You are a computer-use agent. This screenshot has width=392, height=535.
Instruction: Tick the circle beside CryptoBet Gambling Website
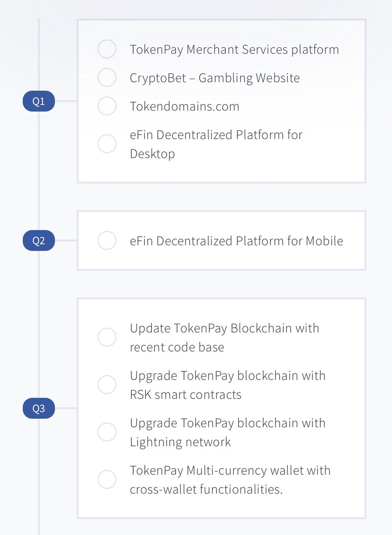pos(107,78)
